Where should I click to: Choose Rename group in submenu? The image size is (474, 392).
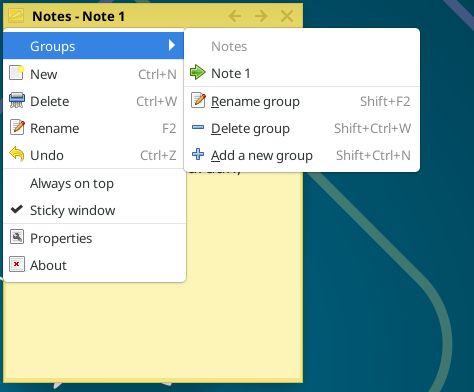pyautogui.click(x=302, y=101)
